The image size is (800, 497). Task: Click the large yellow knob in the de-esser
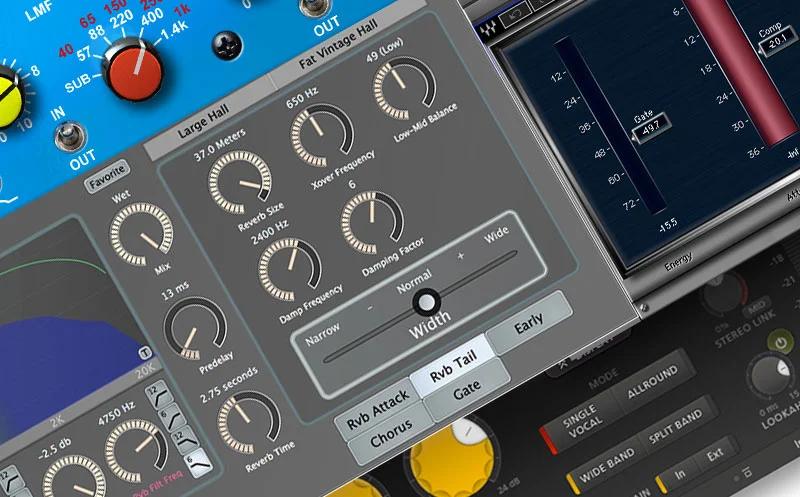click(x=452, y=458)
